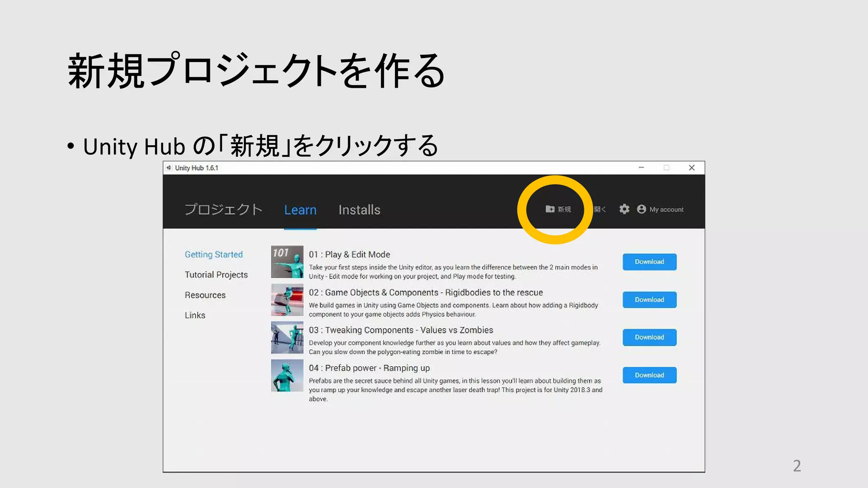Click the '01 : Play & Edit Mode' title
The width and height of the screenshot is (868, 488).
[x=349, y=254]
